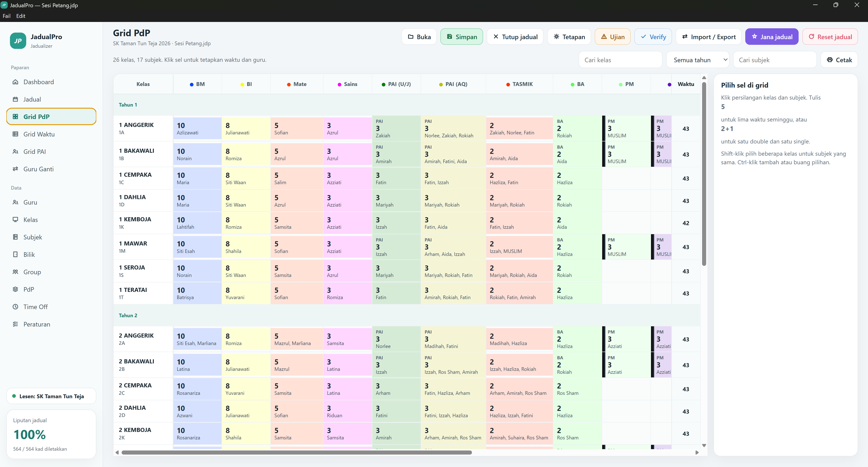The width and height of the screenshot is (868, 467).
Task: Open Peraturan rules page
Action: 51,324
